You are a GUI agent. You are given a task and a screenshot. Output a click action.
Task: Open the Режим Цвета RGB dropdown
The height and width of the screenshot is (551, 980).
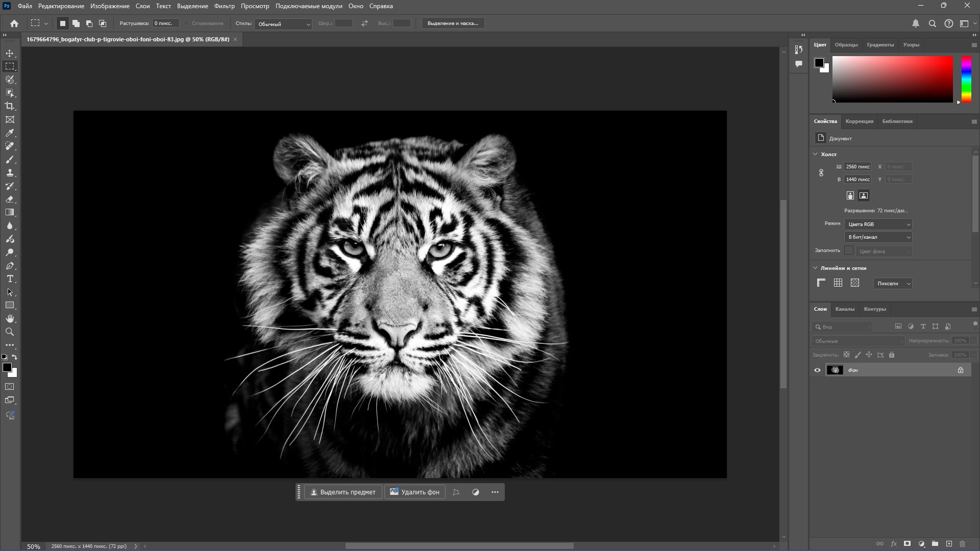878,224
